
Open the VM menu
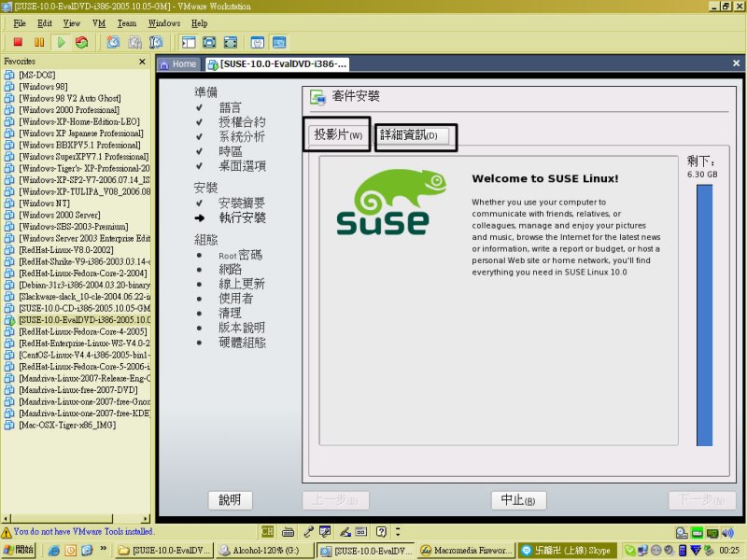(99, 23)
